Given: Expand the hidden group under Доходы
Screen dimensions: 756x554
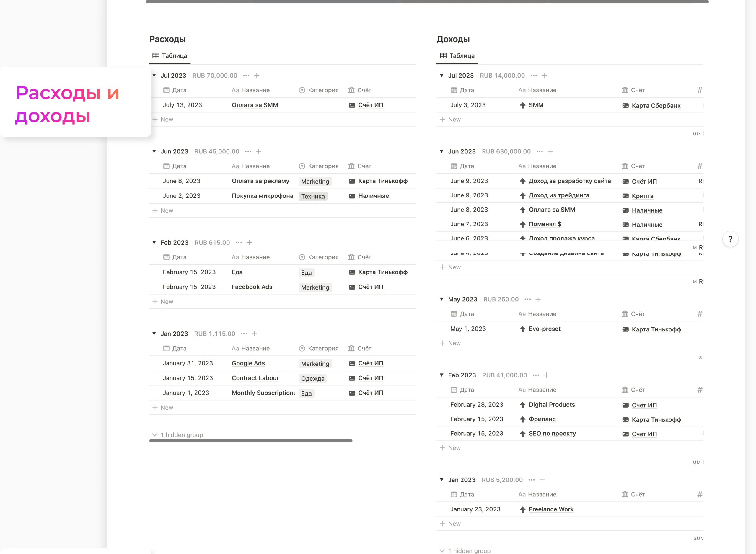Looking at the screenshot, I should pos(465,550).
